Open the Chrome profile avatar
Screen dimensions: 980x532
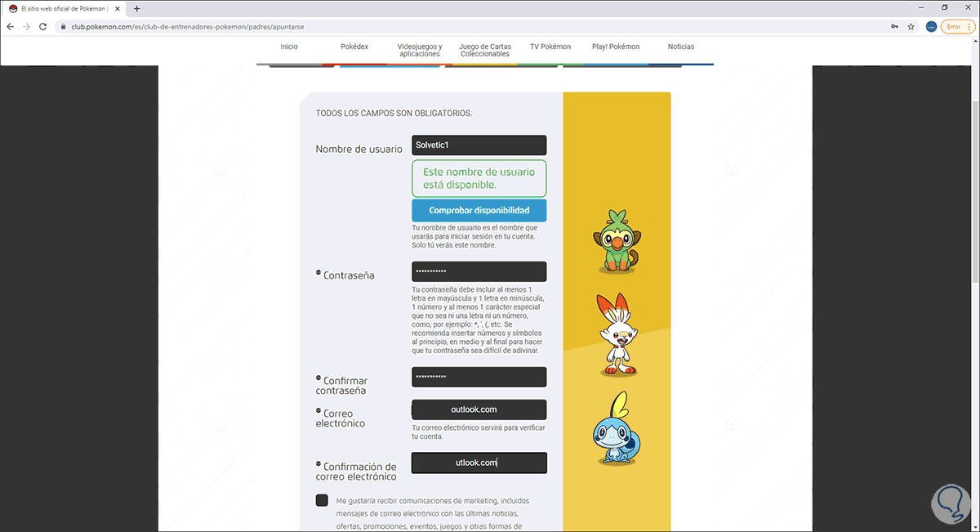click(931, 26)
